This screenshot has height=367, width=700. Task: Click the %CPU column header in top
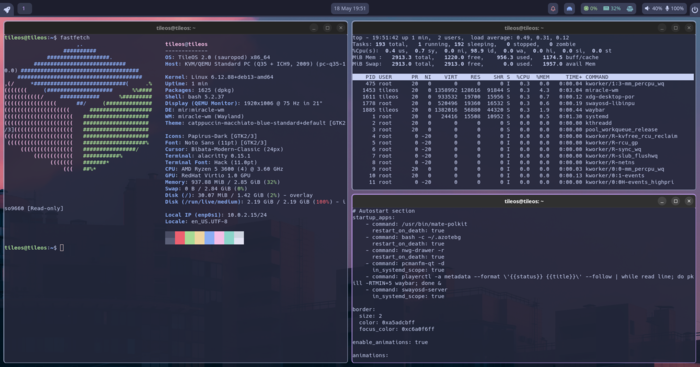(x=523, y=77)
